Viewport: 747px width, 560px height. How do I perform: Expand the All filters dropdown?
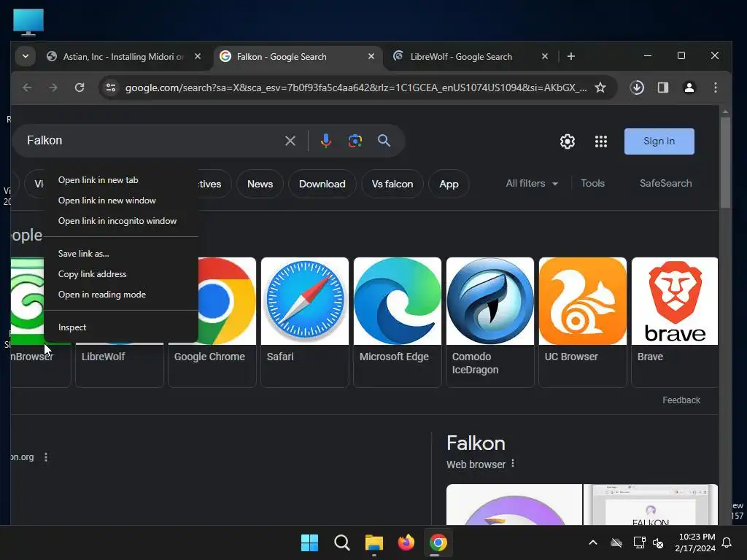532,183
